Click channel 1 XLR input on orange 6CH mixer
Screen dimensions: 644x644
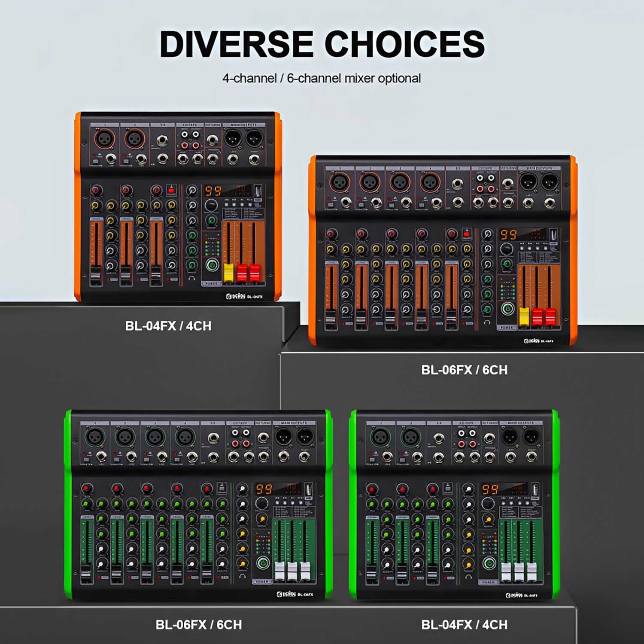pos(340,182)
